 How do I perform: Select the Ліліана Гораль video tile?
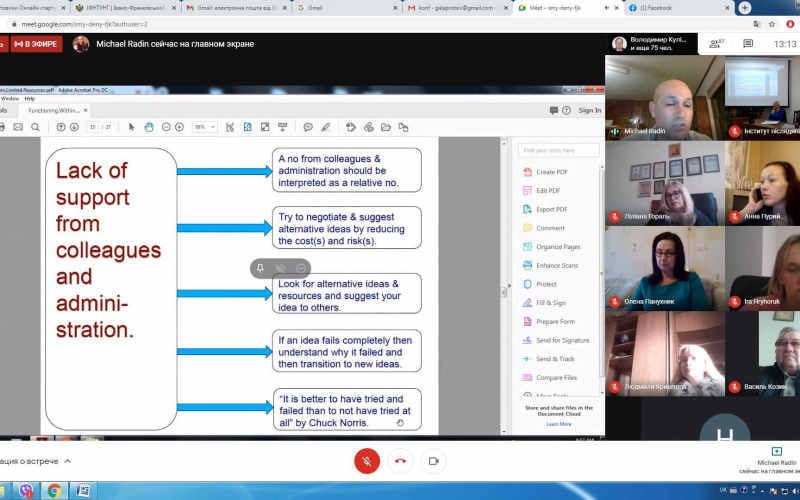point(664,183)
